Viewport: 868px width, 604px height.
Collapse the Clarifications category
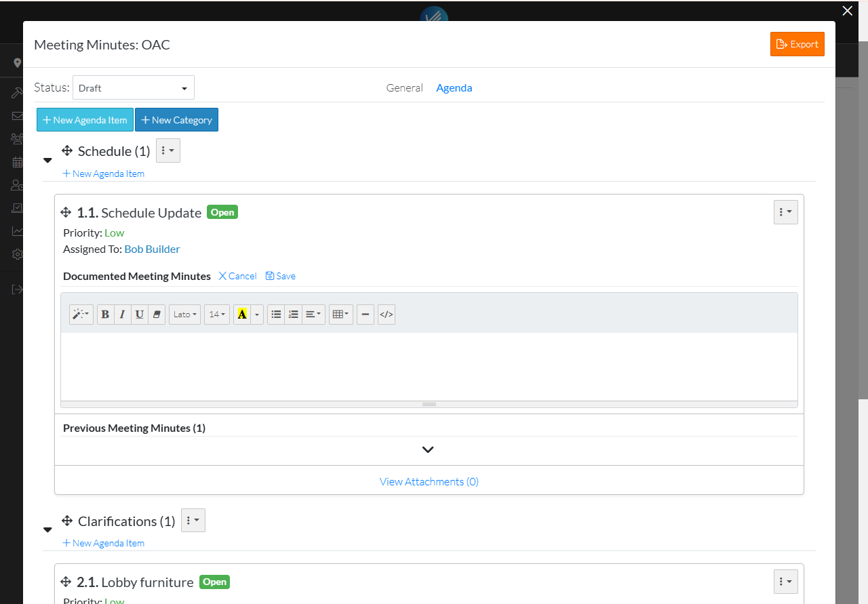pyautogui.click(x=47, y=530)
